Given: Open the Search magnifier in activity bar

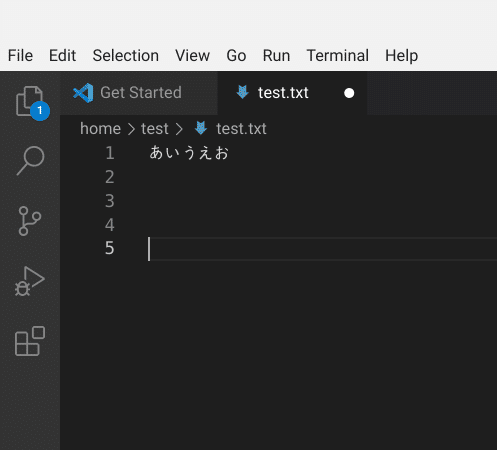Looking at the screenshot, I should point(30,161).
